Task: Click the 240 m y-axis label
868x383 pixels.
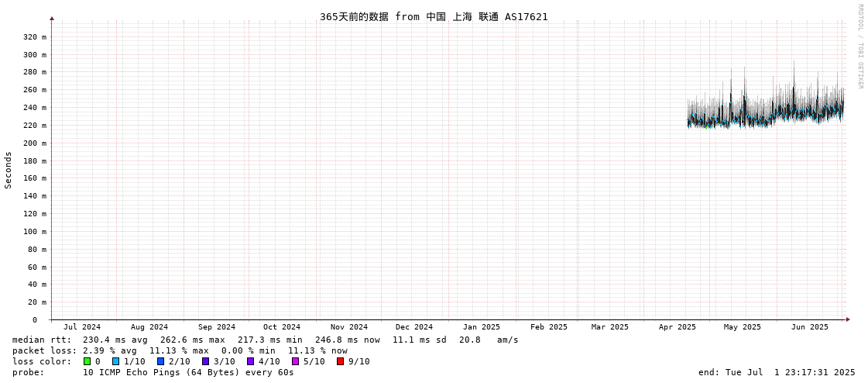Action: point(34,108)
